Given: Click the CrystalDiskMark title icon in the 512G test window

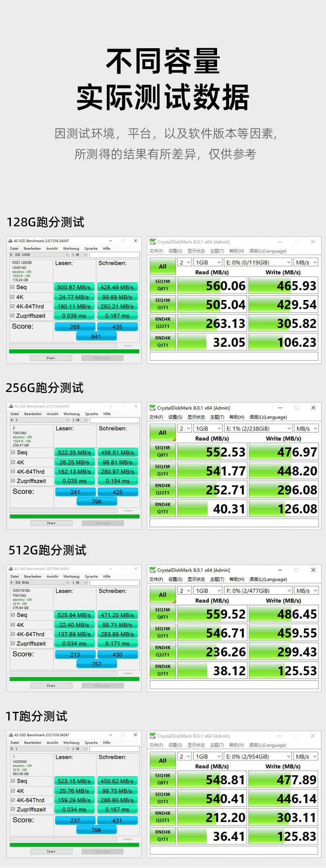Looking at the screenshot, I should (153, 570).
